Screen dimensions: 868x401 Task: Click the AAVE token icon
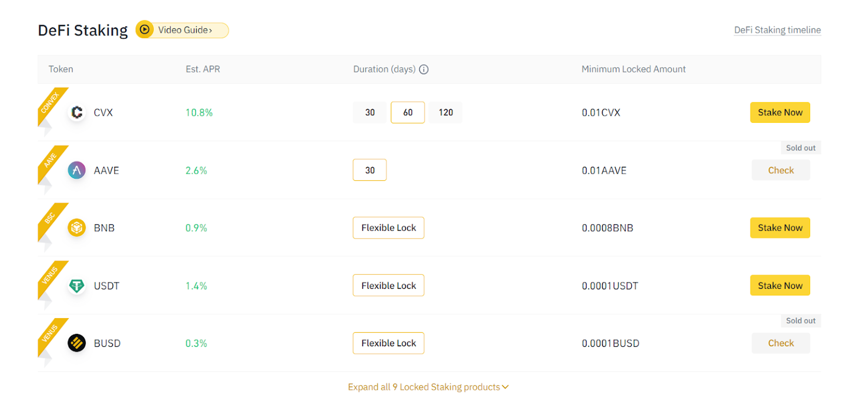click(76, 170)
